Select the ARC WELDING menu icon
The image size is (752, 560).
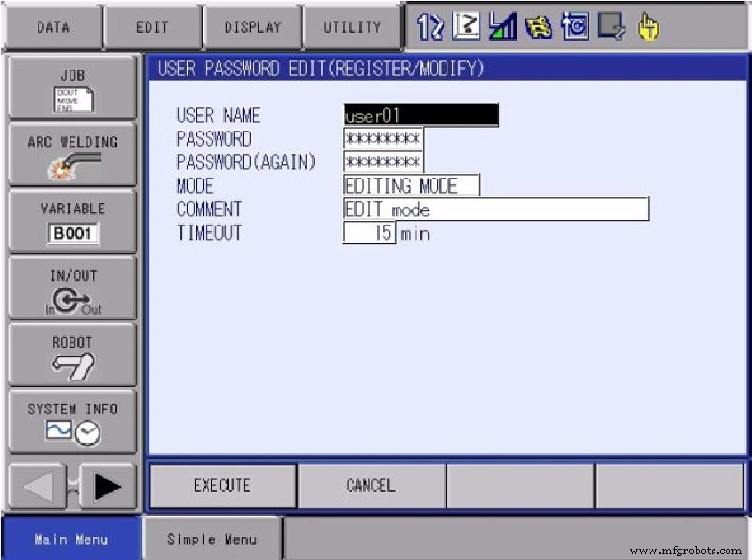71,155
